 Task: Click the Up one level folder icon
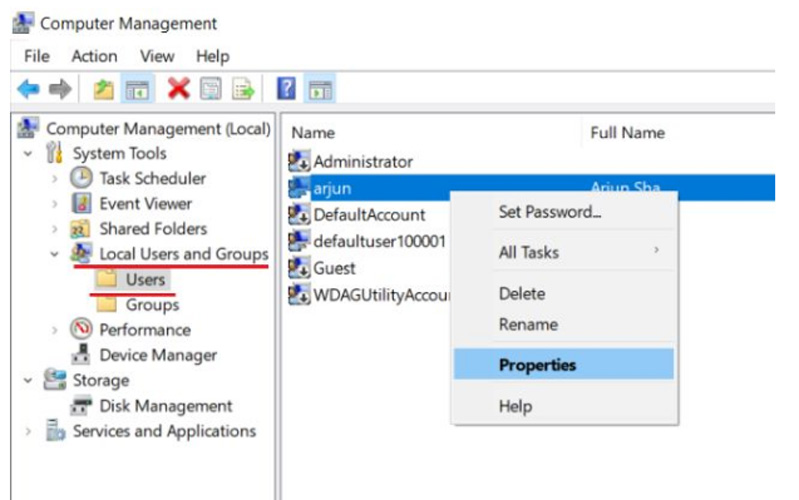(x=103, y=89)
